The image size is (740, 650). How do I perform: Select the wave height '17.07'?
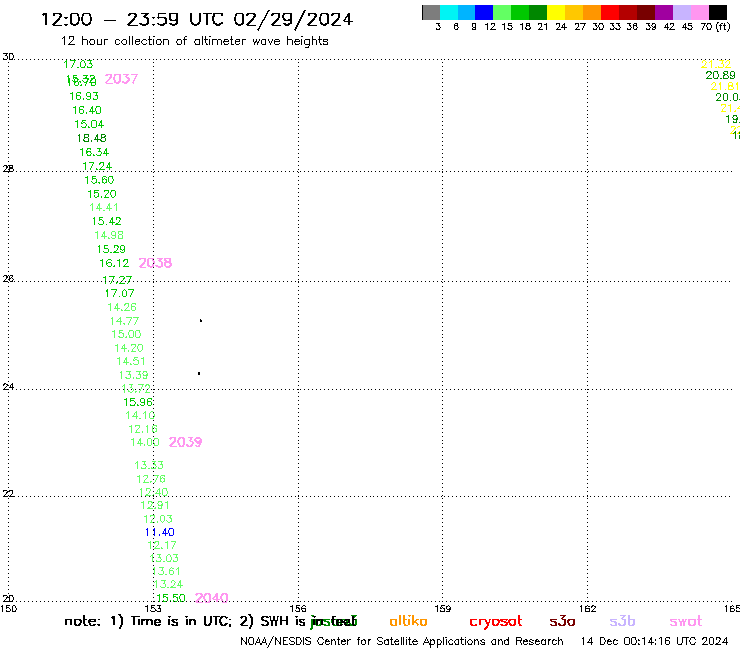pyautogui.click(x=119, y=294)
